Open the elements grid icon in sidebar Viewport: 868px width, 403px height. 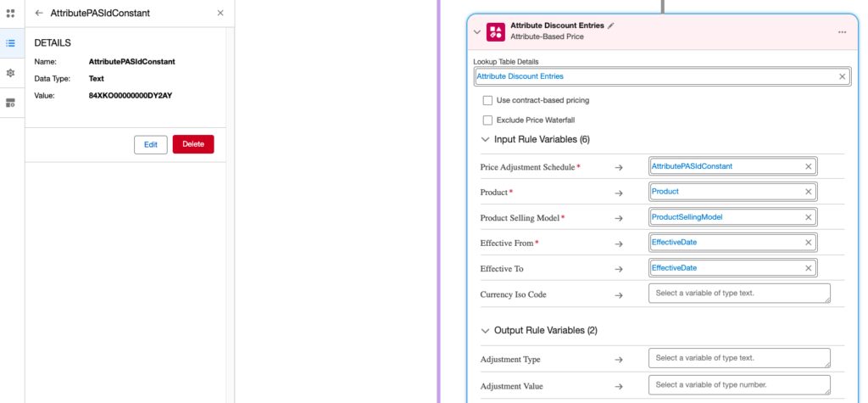coord(11,14)
